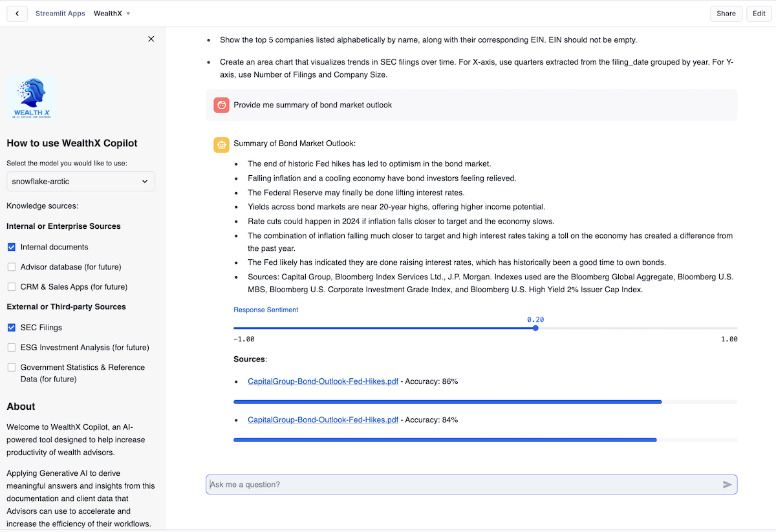Click the assistant robot avatar icon
The width and height of the screenshot is (776, 532).
[x=222, y=144]
